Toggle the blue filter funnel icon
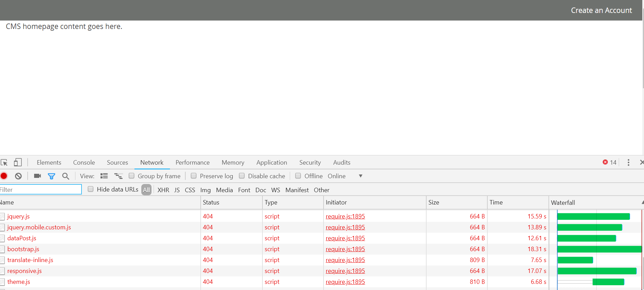Viewport: 644px width, 290px height. (x=52, y=176)
